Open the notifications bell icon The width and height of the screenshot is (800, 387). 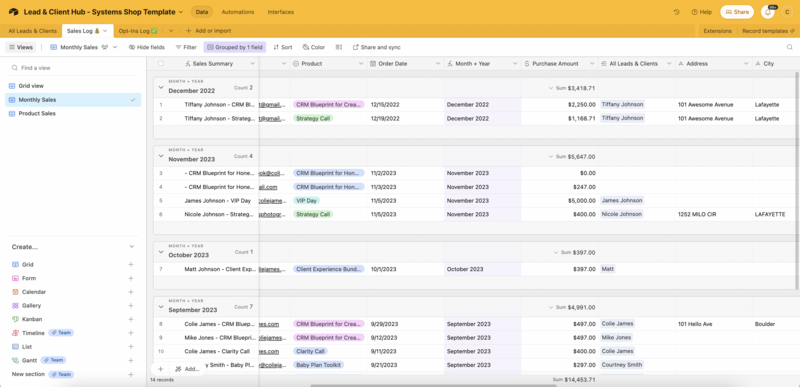(x=767, y=12)
